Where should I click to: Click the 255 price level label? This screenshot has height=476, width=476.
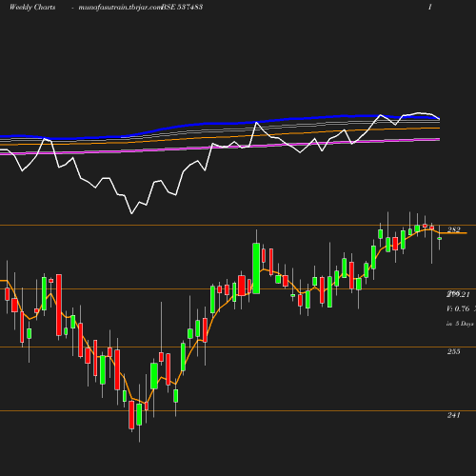454,351
